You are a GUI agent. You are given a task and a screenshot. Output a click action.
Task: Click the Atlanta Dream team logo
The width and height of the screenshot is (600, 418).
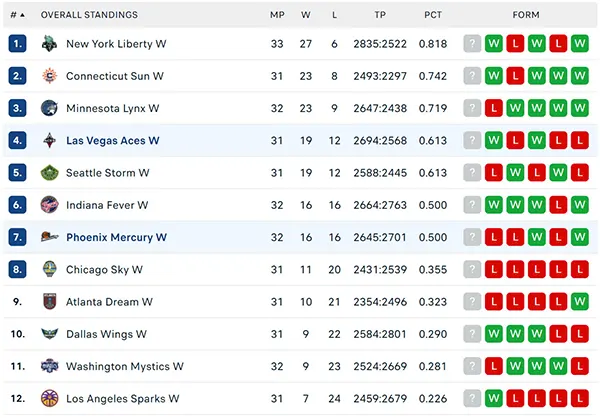(x=49, y=302)
